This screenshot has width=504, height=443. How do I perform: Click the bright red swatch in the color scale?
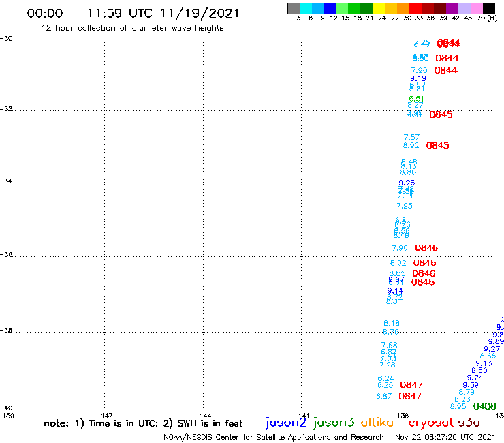click(x=415, y=8)
